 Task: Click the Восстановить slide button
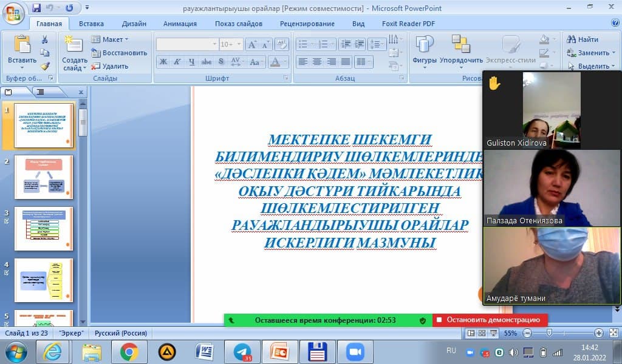click(119, 53)
